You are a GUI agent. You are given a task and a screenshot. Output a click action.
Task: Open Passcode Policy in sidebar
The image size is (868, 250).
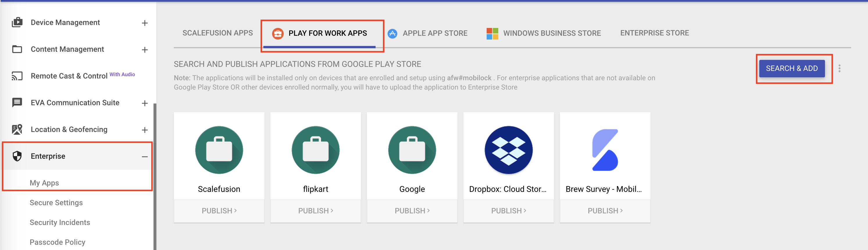[57, 242]
